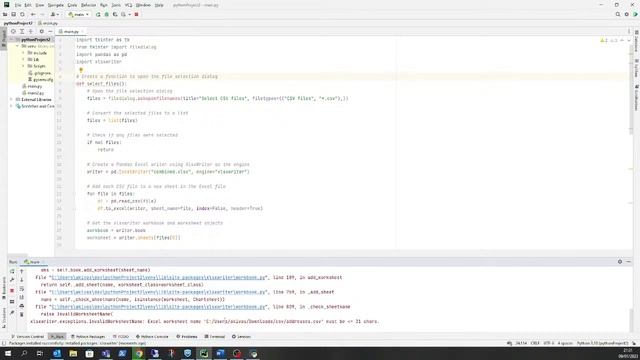640x360 pixels.
Task: Click Expand All icon in Project panel
Action: pos(22,31)
